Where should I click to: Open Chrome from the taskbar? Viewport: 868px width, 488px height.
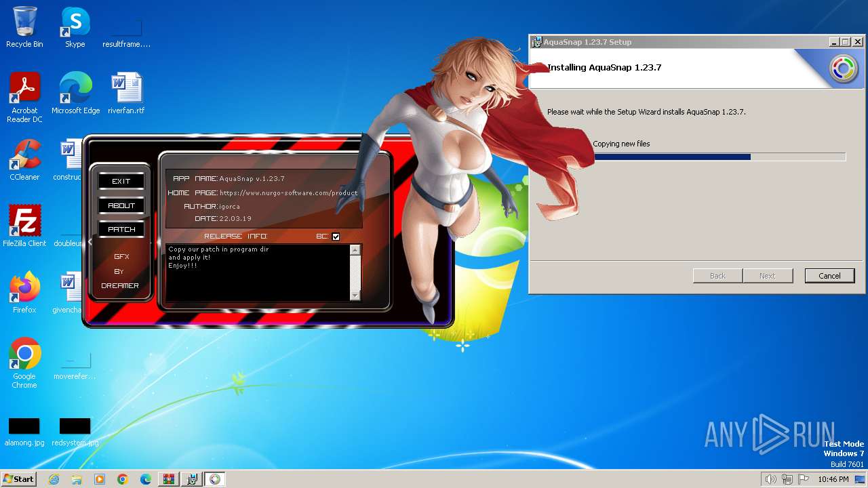pyautogui.click(x=123, y=479)
